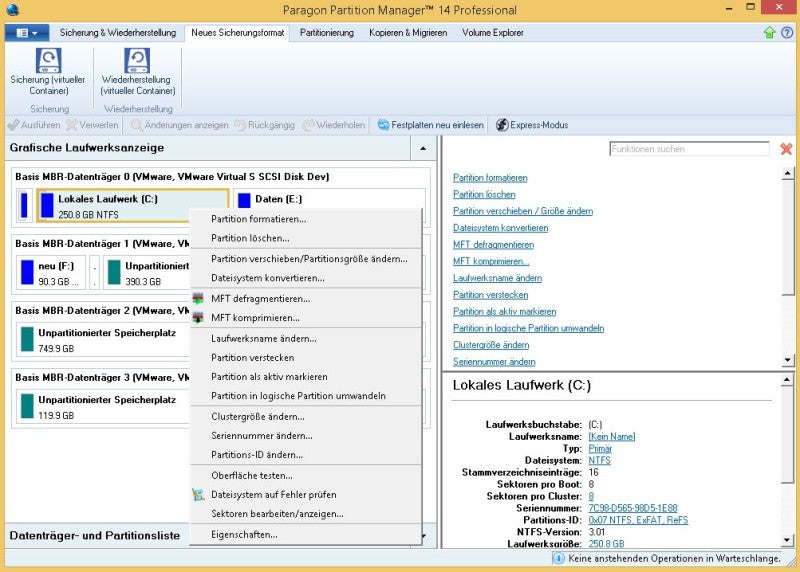The width and height of the screenshot is (800, 572).
Task: Click MFT defragmentieren link in right panel
Action: point(493,244)
